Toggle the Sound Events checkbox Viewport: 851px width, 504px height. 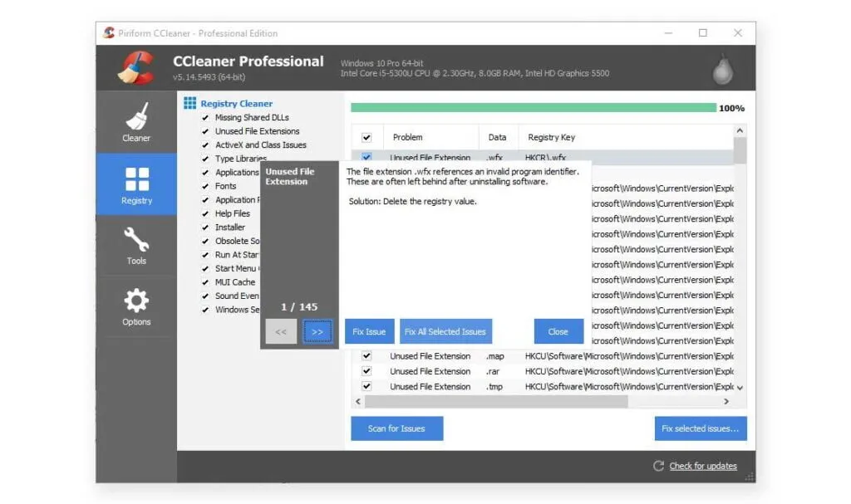coord(205,296)
